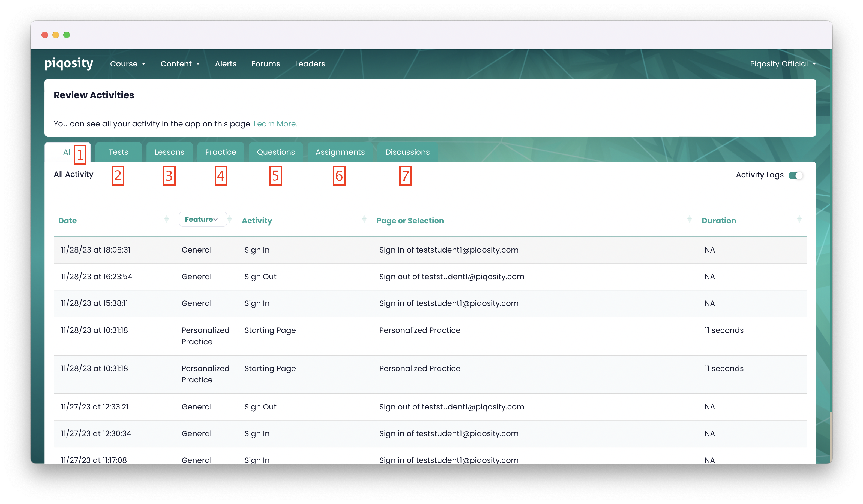Switch to the Tests tab
863x504 pixels.
(118, 152)
